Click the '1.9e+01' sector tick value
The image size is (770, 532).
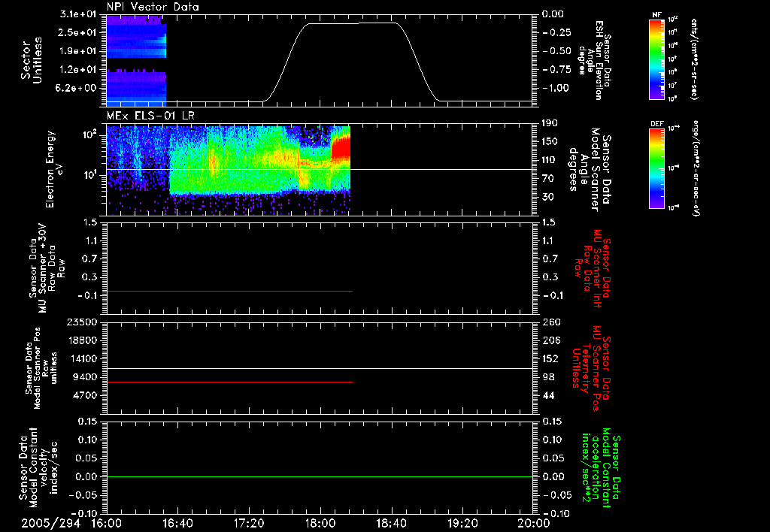tap(77, 51)
